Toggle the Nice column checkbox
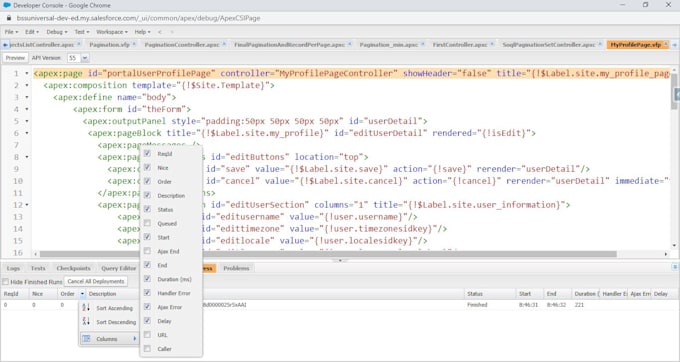Screen dimensions: 680x362 [147, 167]
